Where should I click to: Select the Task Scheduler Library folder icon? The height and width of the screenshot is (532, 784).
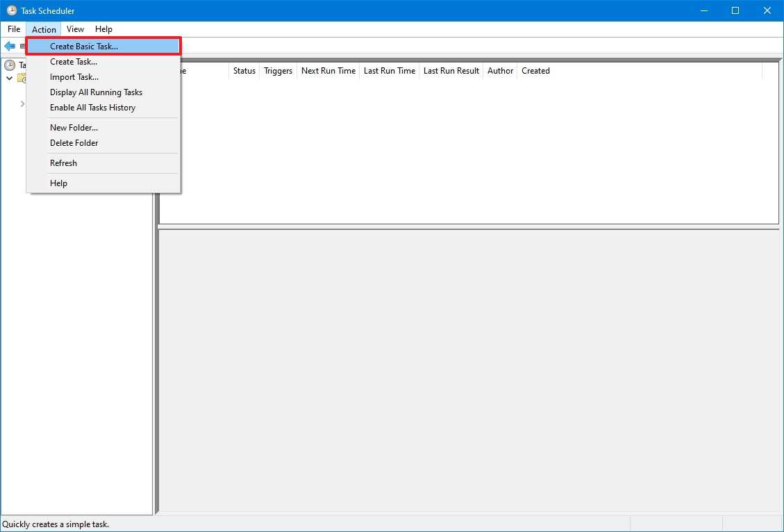click(22, 78)
